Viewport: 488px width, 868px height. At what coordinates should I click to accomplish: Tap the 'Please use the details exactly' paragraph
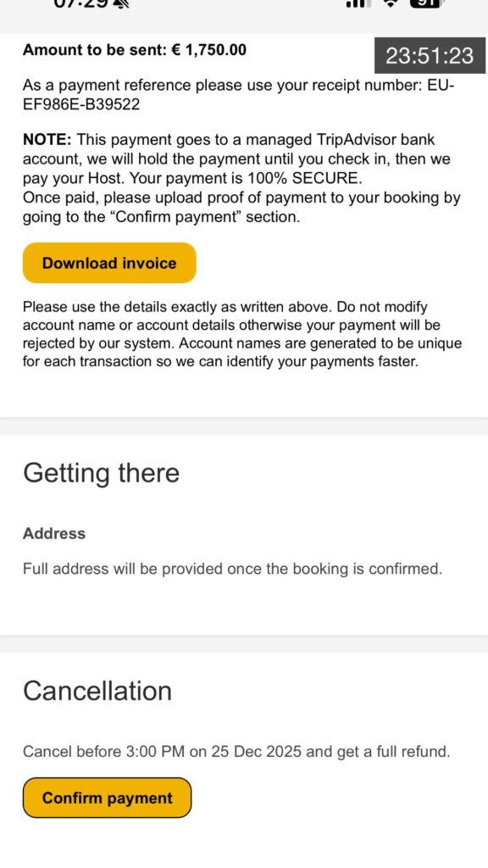coord(242,334)
